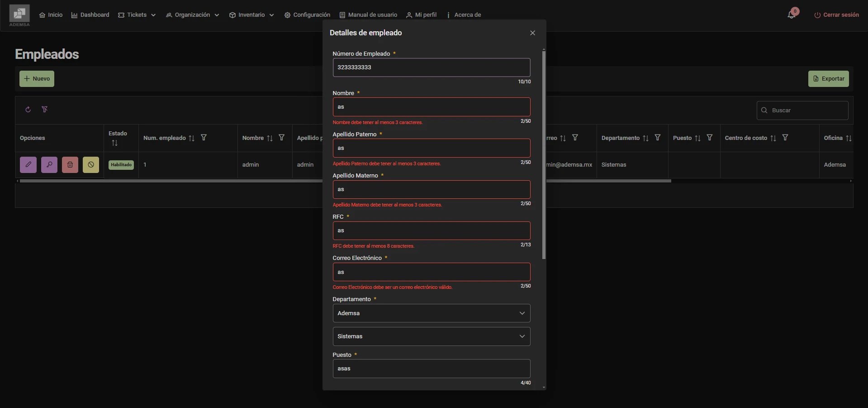Click the Correo Electrónico field
868x408 pixels.
point(432,272)
